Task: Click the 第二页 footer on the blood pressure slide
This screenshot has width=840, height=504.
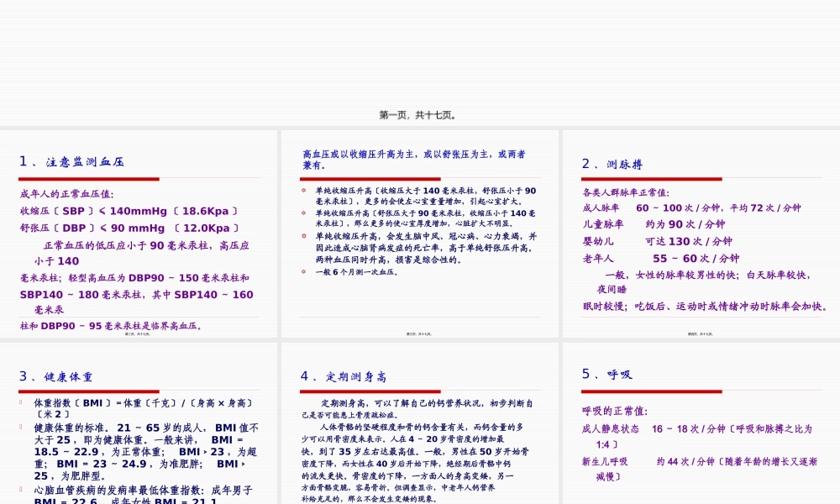Action: click(x=137, y=332)
